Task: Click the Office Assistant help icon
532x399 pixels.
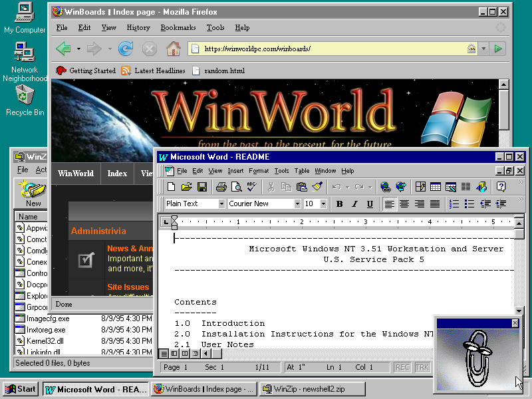Action: (x=501, y=187)
